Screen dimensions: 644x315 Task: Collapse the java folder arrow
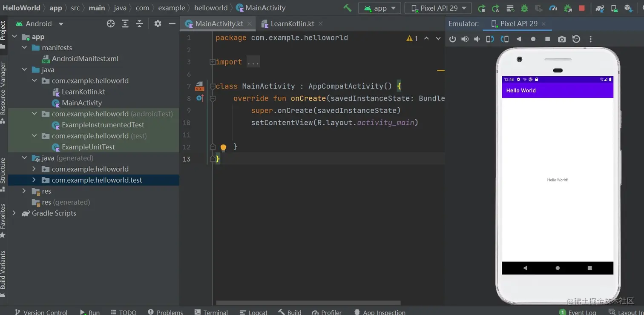(x=24, y=70)
